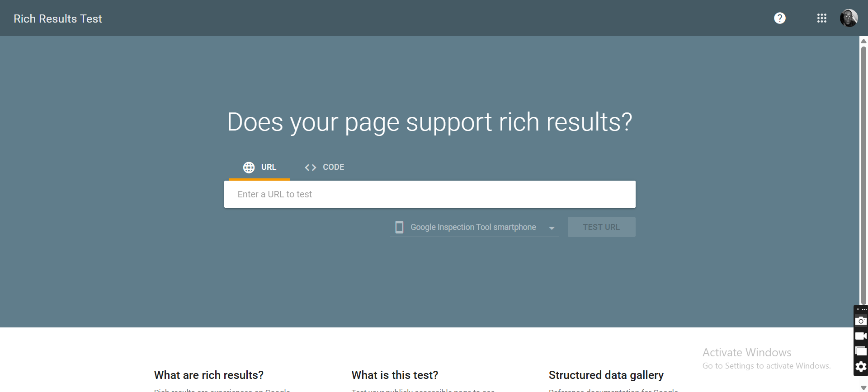The width and height of the screenshot is (868, 392).
Task: Open the help question mark icon
Action: tap(779, 18)
